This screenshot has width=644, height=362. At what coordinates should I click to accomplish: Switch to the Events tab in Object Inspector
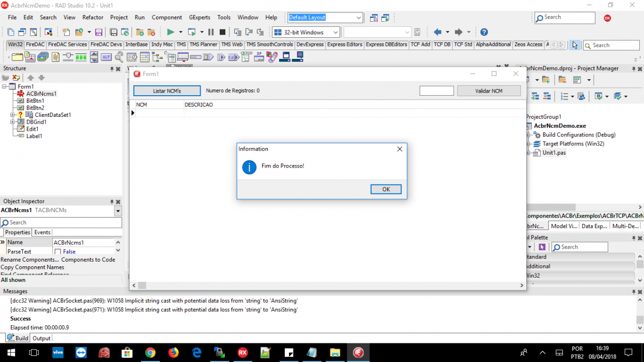[42, 233]
